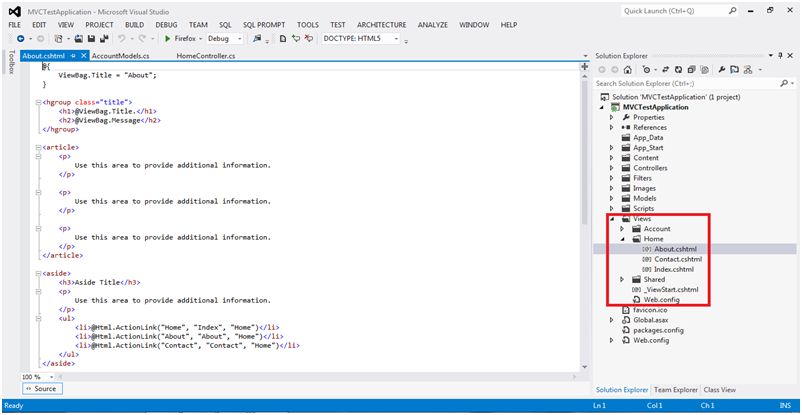Open the zoom 100 % dropdown
This screenshot has width=802, height=415.
click(x=51, y=377)
